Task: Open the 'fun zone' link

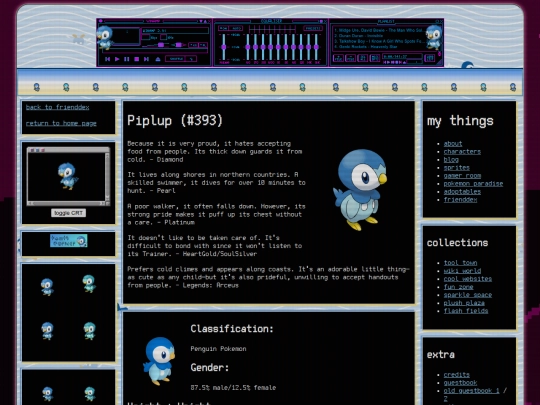Action: 458,287
